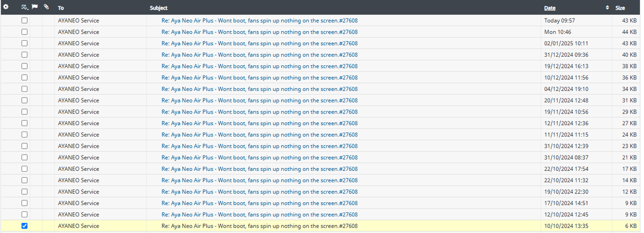Sort by the attachment paperclip icon
The height and width of the screenshot is (233, 644).
point(46,7)
